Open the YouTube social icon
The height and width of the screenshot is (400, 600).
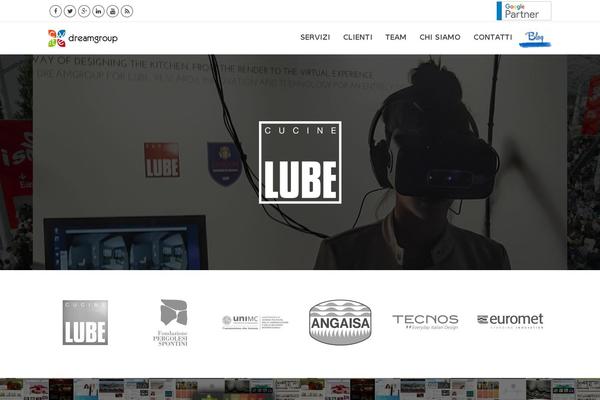coord(112,11)
